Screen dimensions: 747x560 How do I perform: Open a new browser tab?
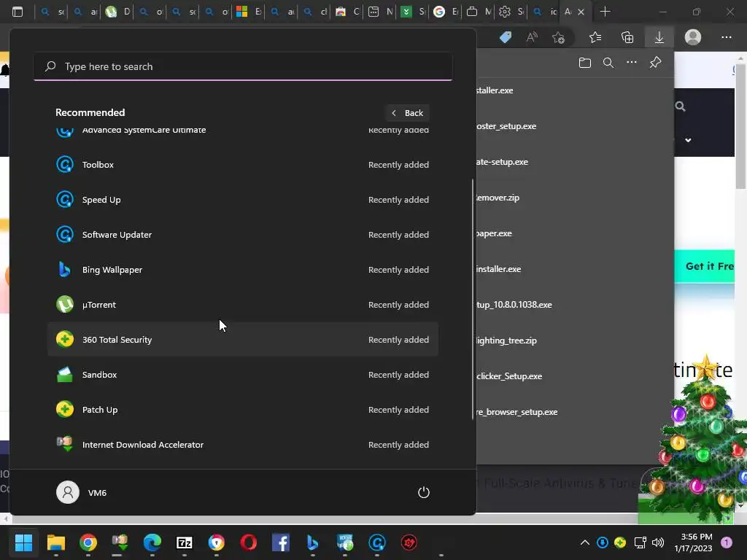pyautogui.click(x=605, y=12)
